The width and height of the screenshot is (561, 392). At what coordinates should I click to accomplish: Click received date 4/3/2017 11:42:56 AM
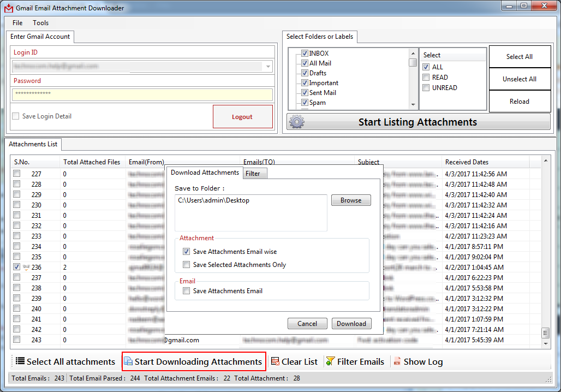(476, 174)
